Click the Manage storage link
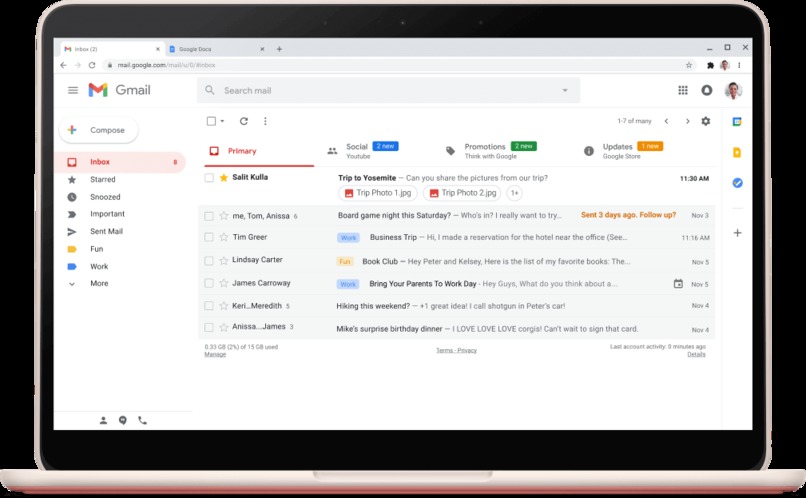The height and width of the screenshot is (498, 806). (x=215, y=354)
